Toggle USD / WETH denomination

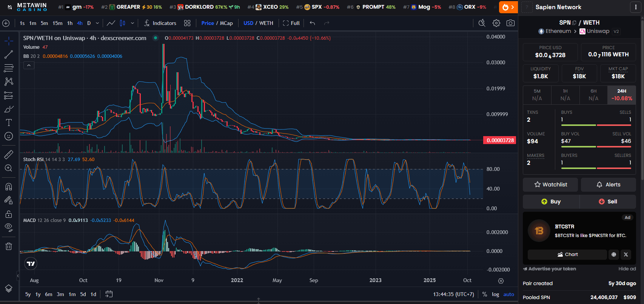[x=258, y=23]
